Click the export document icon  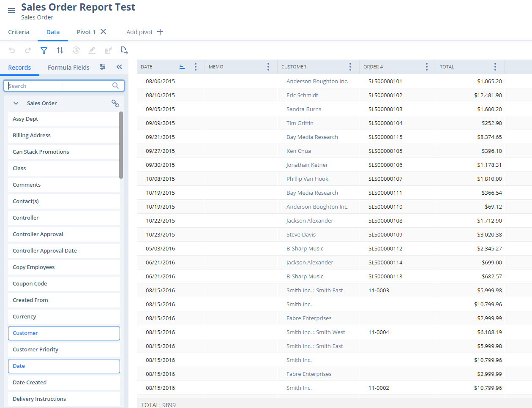[x=124, y=50]
